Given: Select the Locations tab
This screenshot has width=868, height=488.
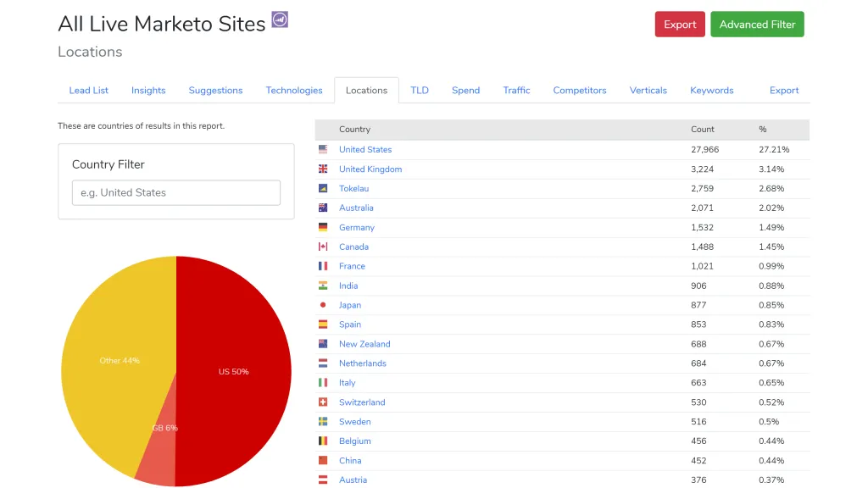Looking at the screenshot, I should [366, 90].
